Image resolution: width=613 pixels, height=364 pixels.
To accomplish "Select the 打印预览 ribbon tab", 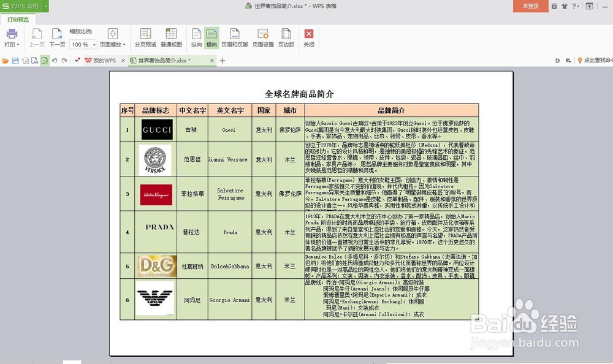I will click(18, 20).
